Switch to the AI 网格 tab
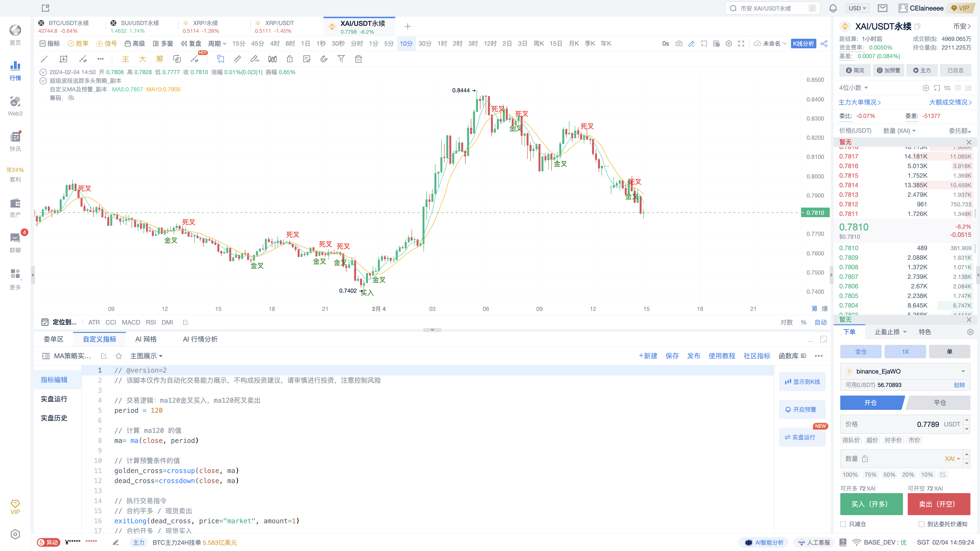Screen dimensions: 980x551 coord(146,339)
